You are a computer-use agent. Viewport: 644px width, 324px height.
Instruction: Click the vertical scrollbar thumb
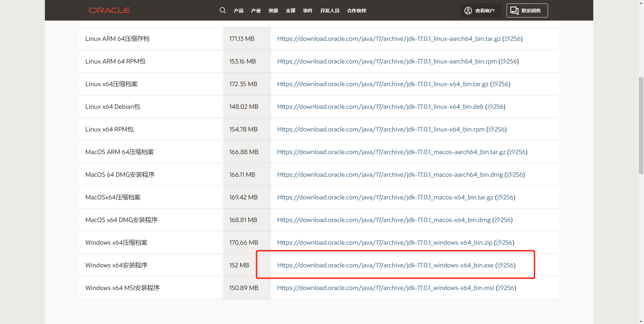tap(641, 126)
